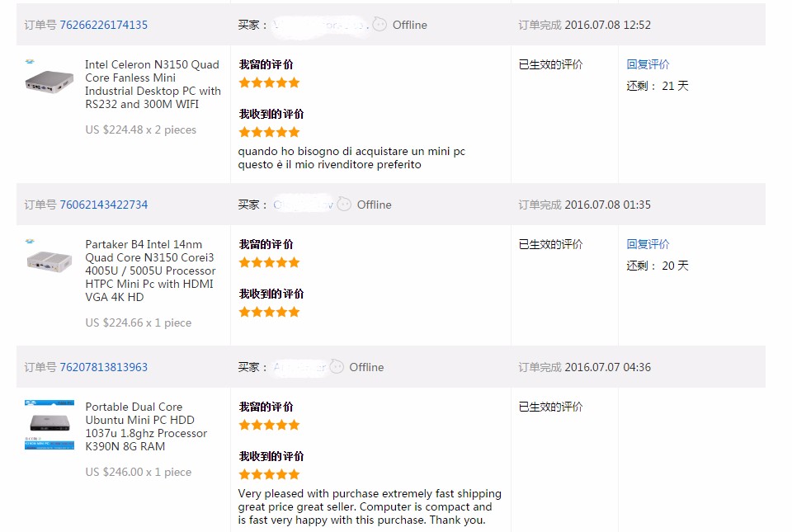This screenshot has height=532, width=792.
Task: Click chat icon beside buyer of order 76062143422734
Action: pyautogui.click(x=344, y=205)
